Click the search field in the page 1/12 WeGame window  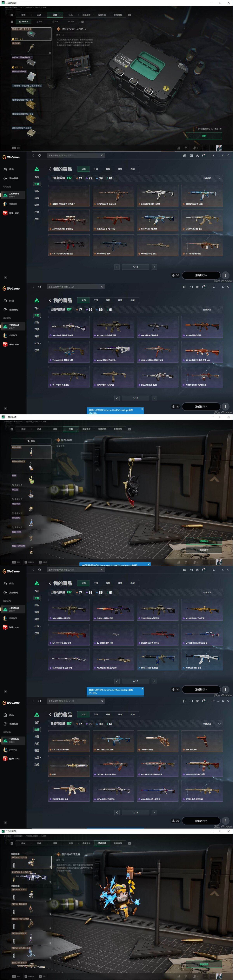point(75,156)
